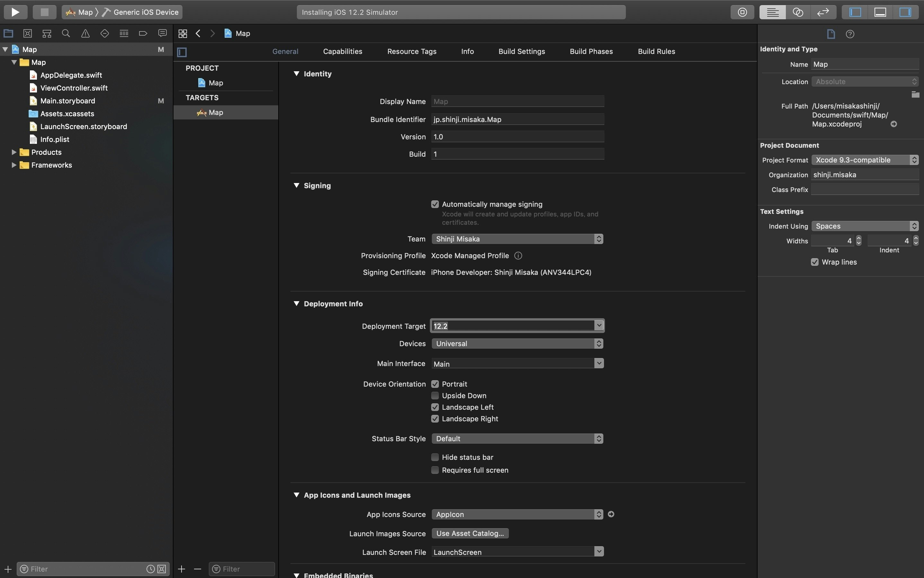Open the Test navigator diamond icon

click(104, 33)
